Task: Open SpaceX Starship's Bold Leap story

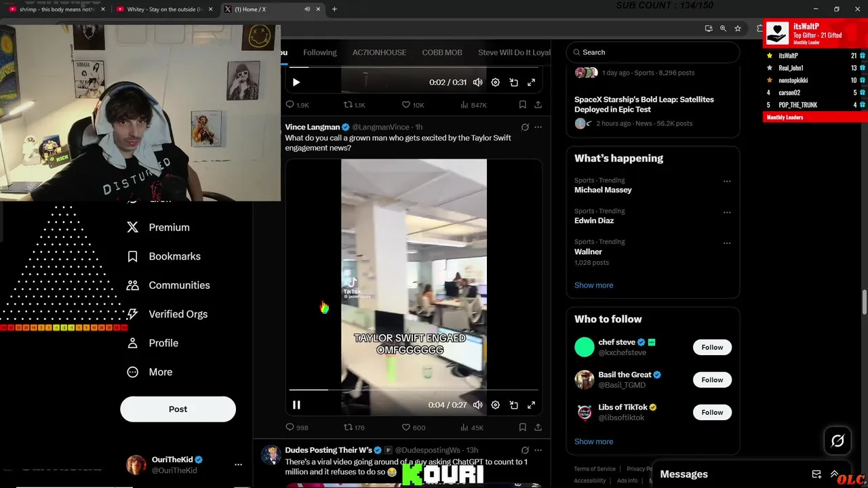Action: (644, 104)
